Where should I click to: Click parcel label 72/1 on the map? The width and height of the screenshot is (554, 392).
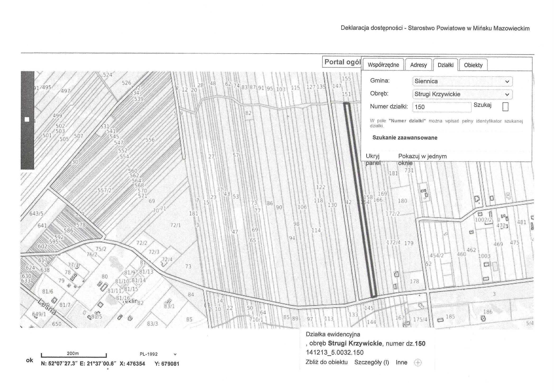click(175, 225)
